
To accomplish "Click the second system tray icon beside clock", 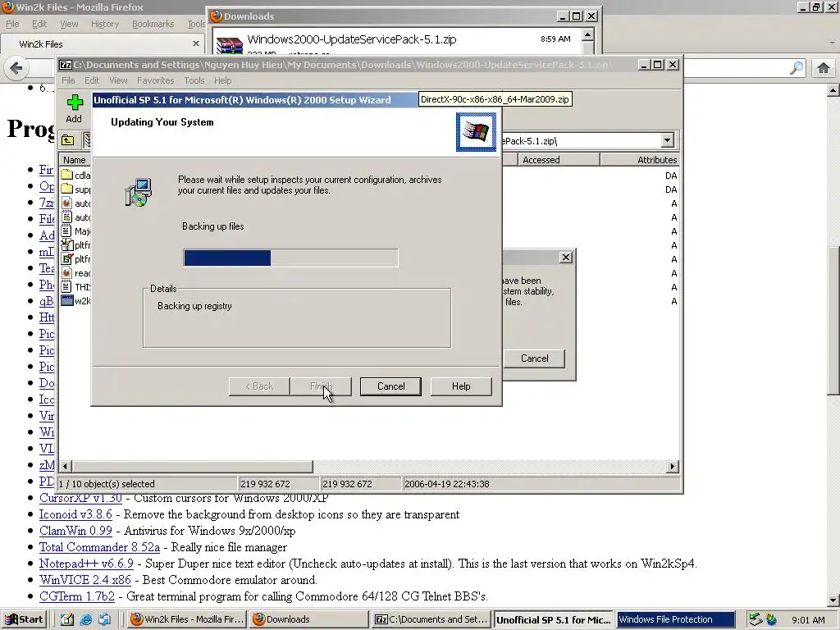I will (771, 619).
